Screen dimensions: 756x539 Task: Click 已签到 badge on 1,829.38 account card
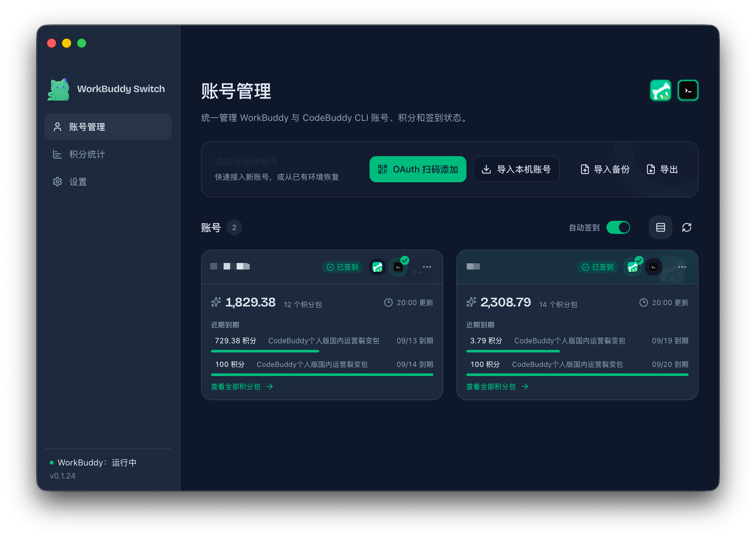(x=342, y=267)
